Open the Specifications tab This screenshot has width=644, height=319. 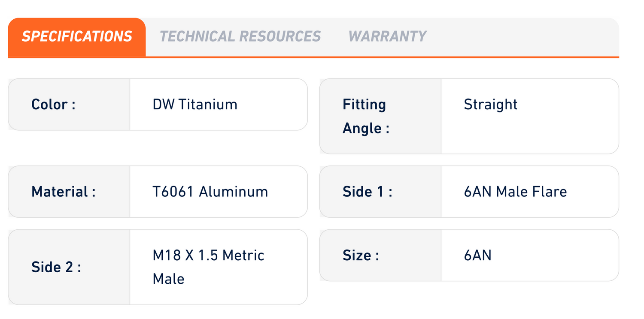click(77, 37)
